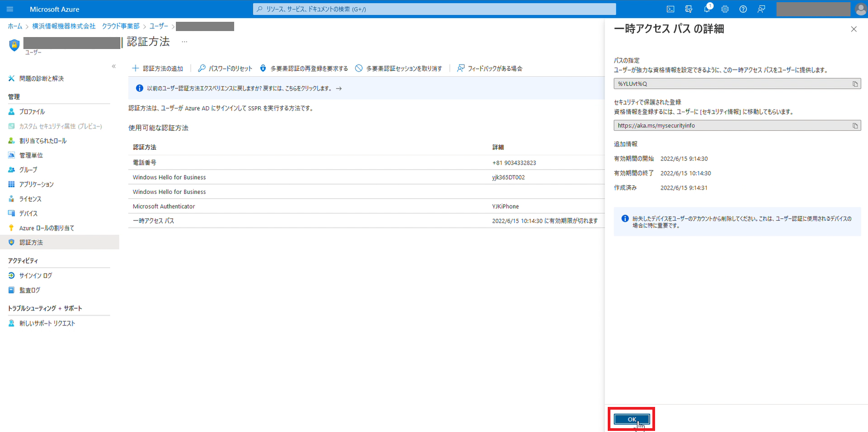Click 多要素認証セッションを取り消す
868x432 pixels.
[399, 69]
